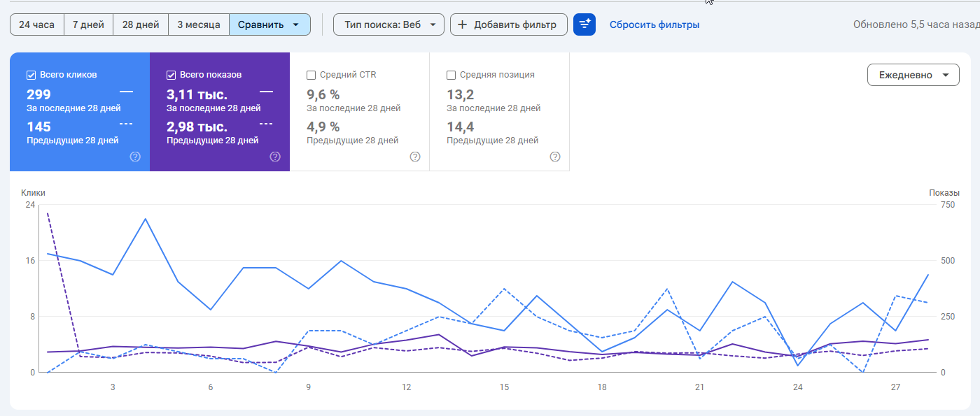Click the Сбросить фильтры link
This screenshot has height=416, width=980.
[x=654, y=24]
